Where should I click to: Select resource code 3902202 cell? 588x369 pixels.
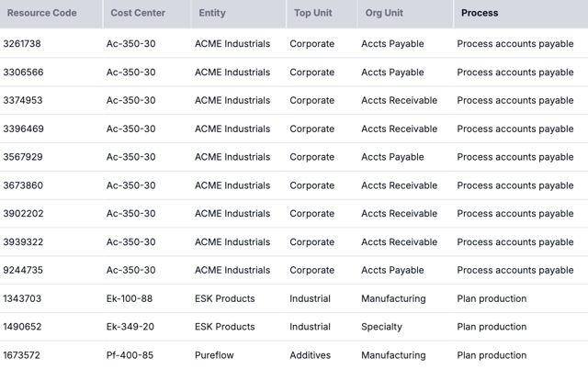pyautogui.click(x=23, y=214)
